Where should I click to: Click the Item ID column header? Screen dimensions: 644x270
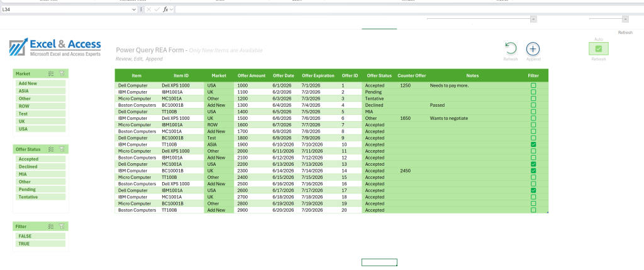(181, 75)
